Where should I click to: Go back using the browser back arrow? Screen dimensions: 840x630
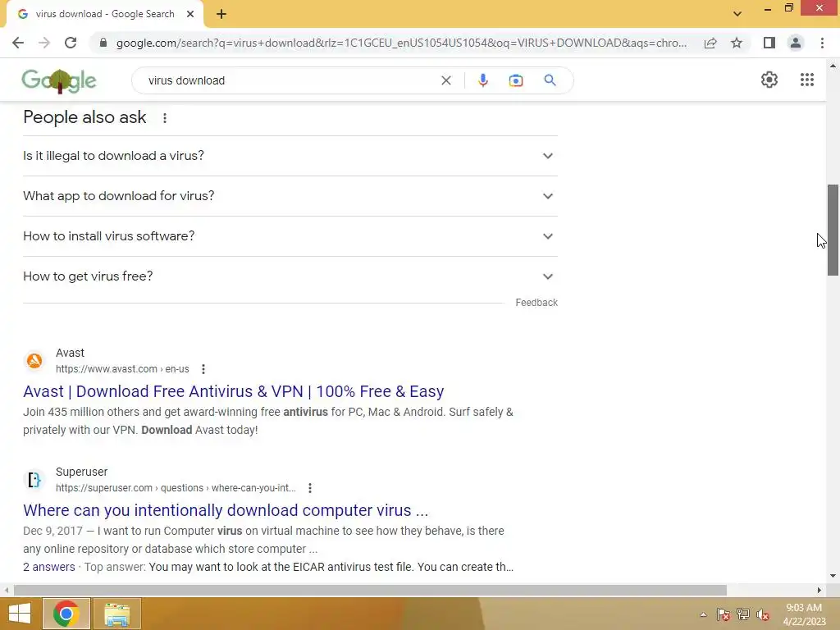coord(18,43)
